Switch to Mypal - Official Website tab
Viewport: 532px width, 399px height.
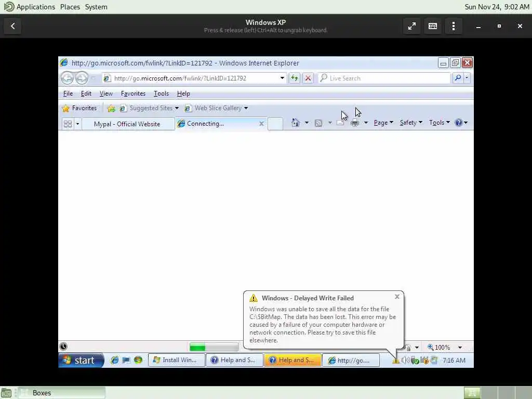(128, 124)
